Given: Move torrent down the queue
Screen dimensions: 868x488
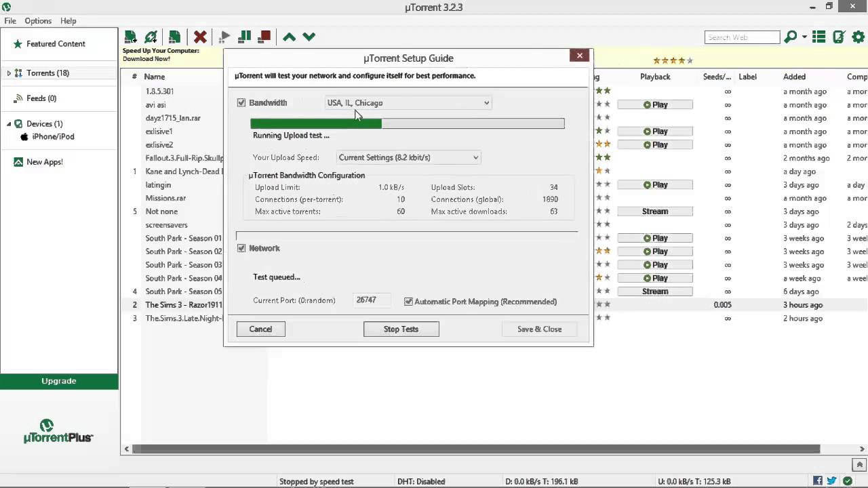Looking at the screenshot, I should click(x=309, y=37).
